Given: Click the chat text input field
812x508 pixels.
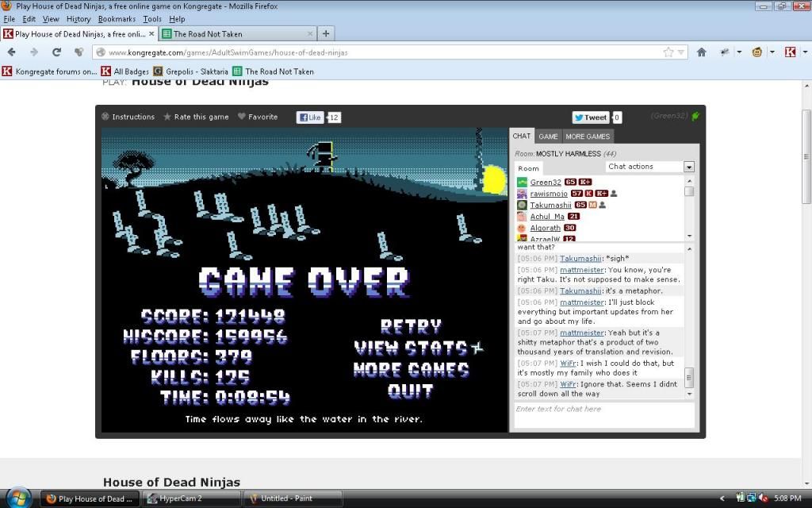Looking at the screenshot, I should point(603,414).
